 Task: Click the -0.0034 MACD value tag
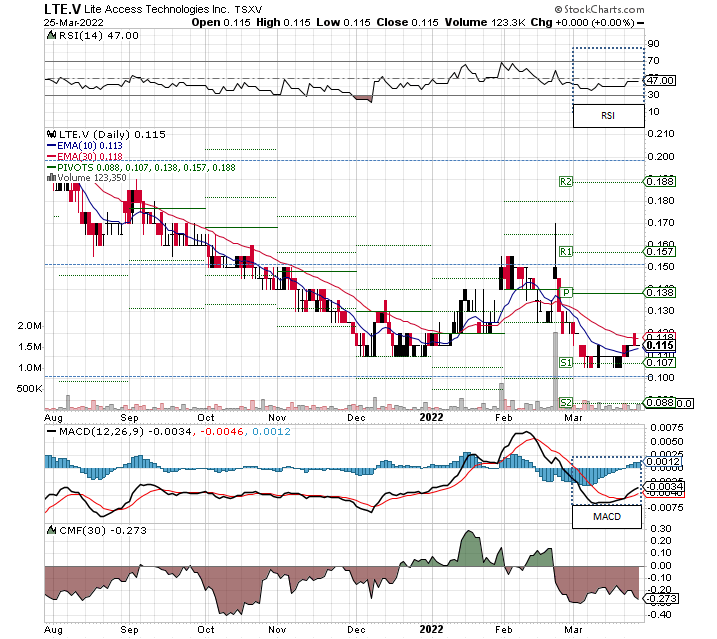(663, 486)
